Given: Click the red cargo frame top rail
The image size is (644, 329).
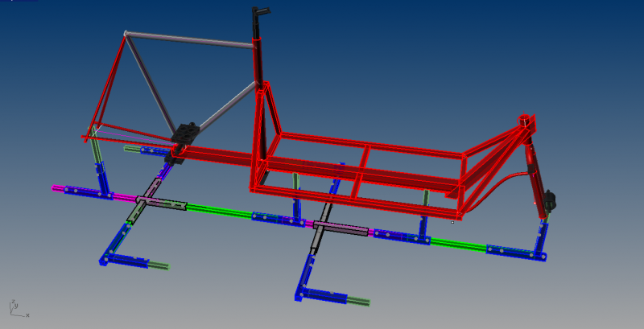Looking at the screenshot, I should (x=370, y=143).
